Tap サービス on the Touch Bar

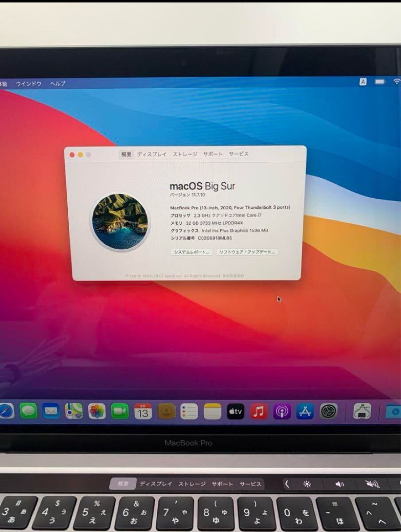tap(251, 484)
